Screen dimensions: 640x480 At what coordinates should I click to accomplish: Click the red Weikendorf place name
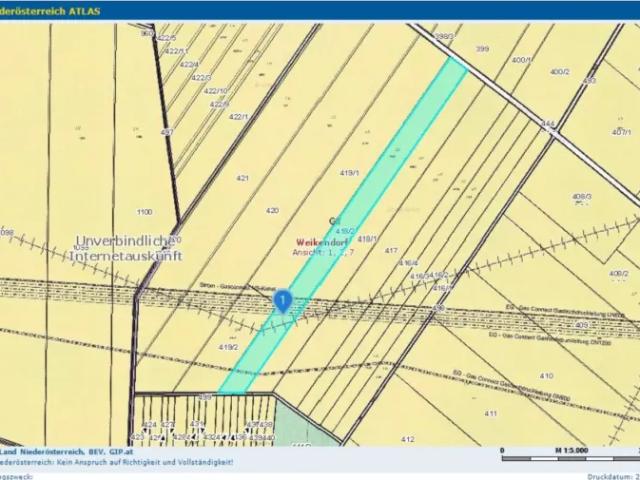(x=321, y=242)
